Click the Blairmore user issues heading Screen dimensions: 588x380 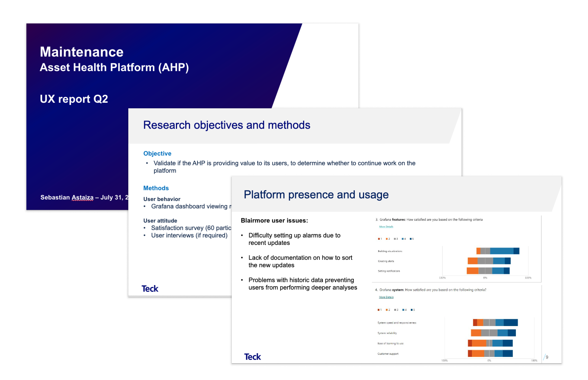274,220
